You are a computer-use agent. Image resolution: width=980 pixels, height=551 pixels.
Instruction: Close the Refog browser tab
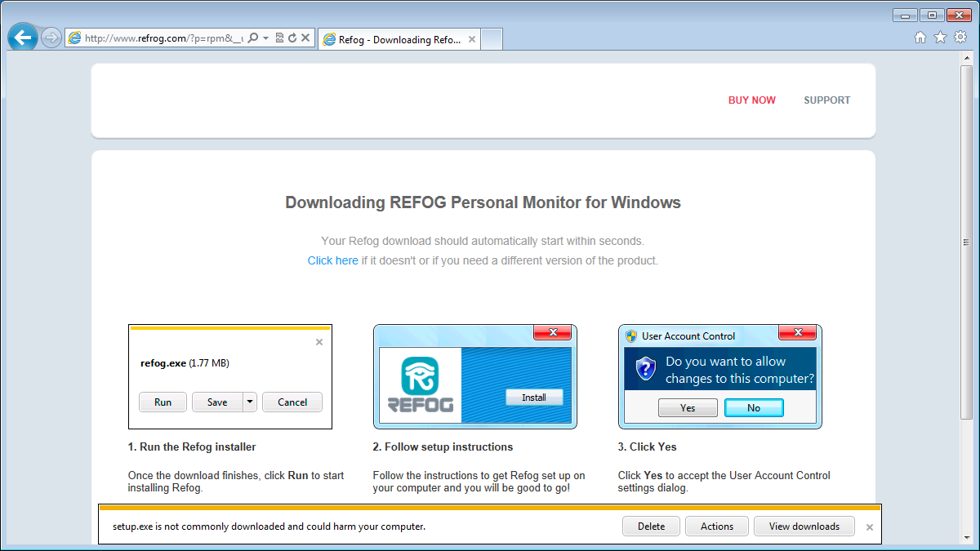point(470,39)
